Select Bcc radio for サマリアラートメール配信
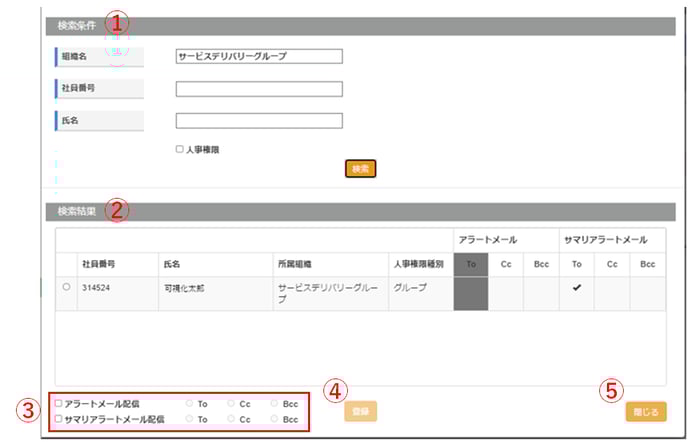The image size is (688, 442). point(274,419)
